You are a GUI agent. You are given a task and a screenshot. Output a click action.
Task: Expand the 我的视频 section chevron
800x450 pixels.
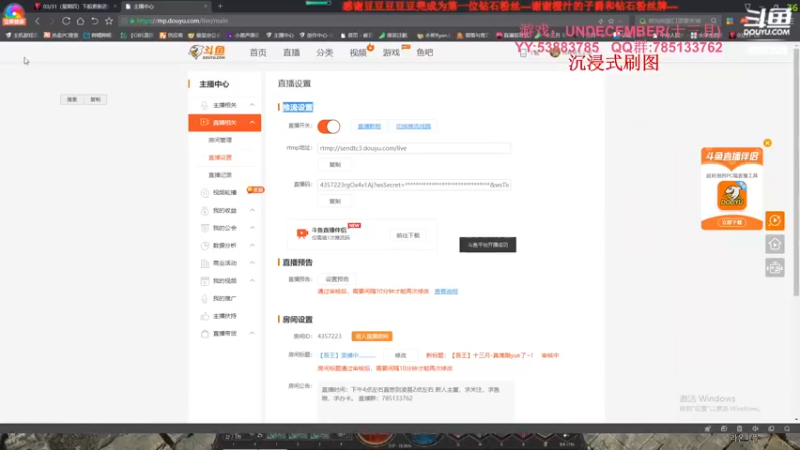pyautogui.click(x=252, y=280)
